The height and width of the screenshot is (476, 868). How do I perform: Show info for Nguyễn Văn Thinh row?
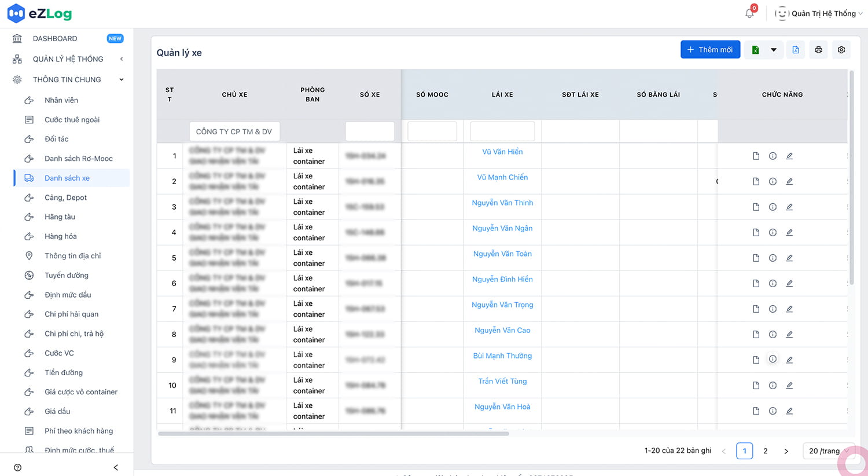(x=773, y=207)
